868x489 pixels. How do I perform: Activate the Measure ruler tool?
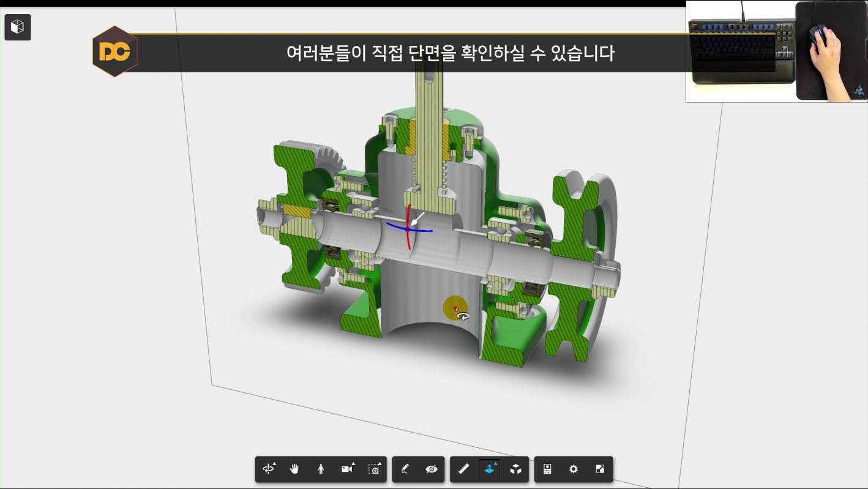click(463, 469)
